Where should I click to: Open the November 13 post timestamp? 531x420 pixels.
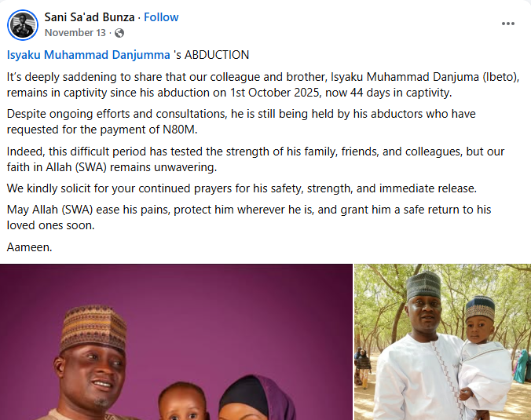tap(76, 33)
